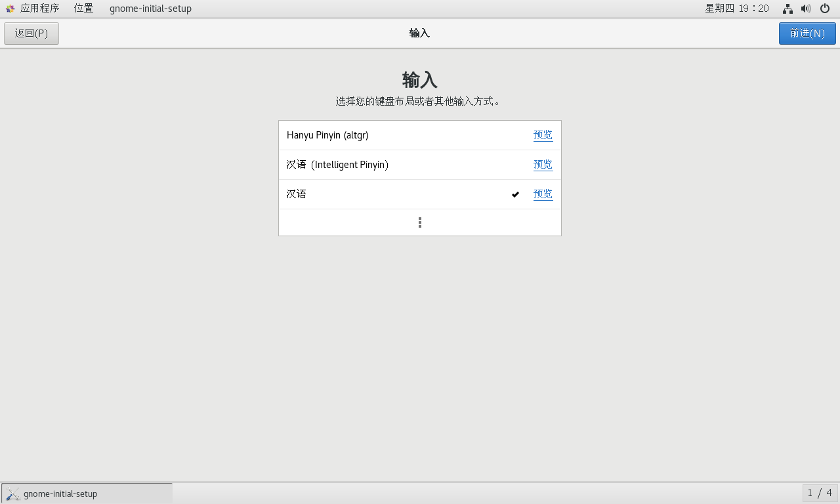Preview the checked 汉语 layout

pos(543,194)
